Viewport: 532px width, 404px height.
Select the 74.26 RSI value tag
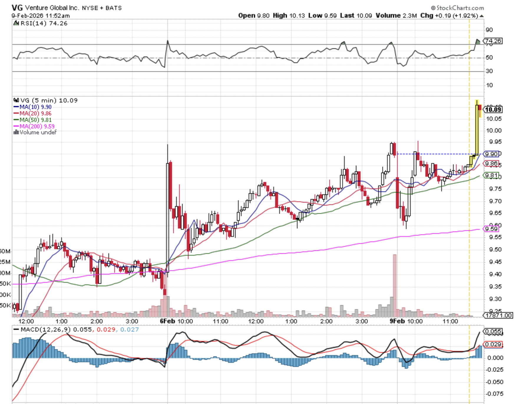coord(493,41)
